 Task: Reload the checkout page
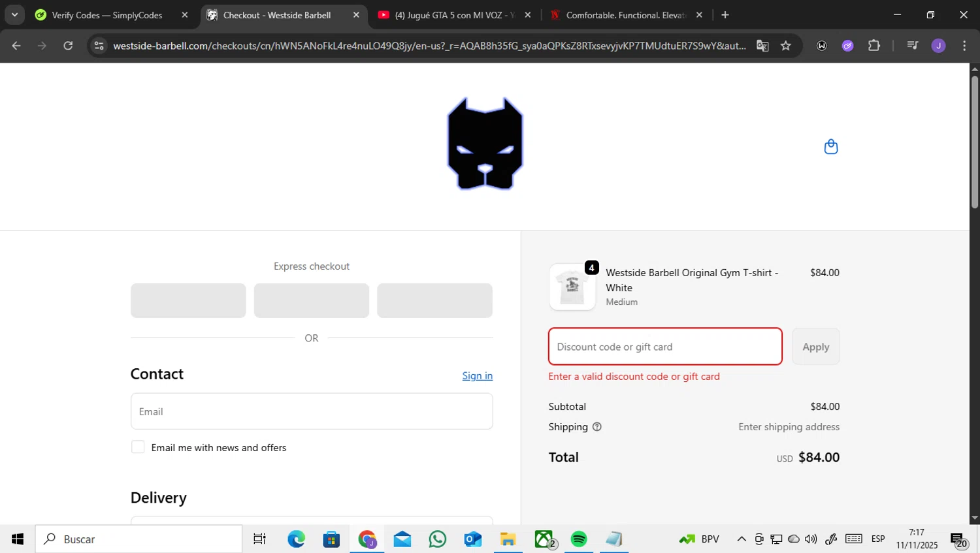pos(68,46)
